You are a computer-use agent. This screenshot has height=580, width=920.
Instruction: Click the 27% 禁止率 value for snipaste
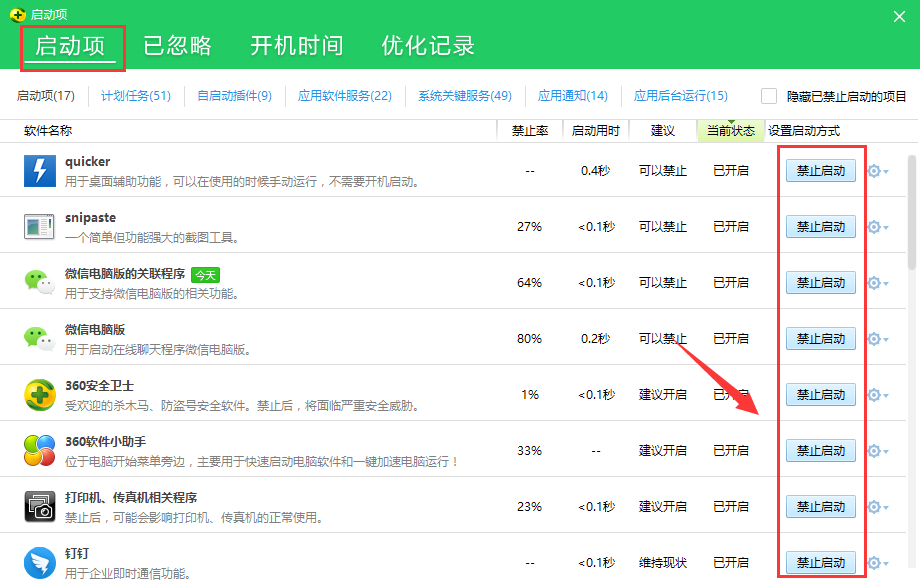[529, 227]
